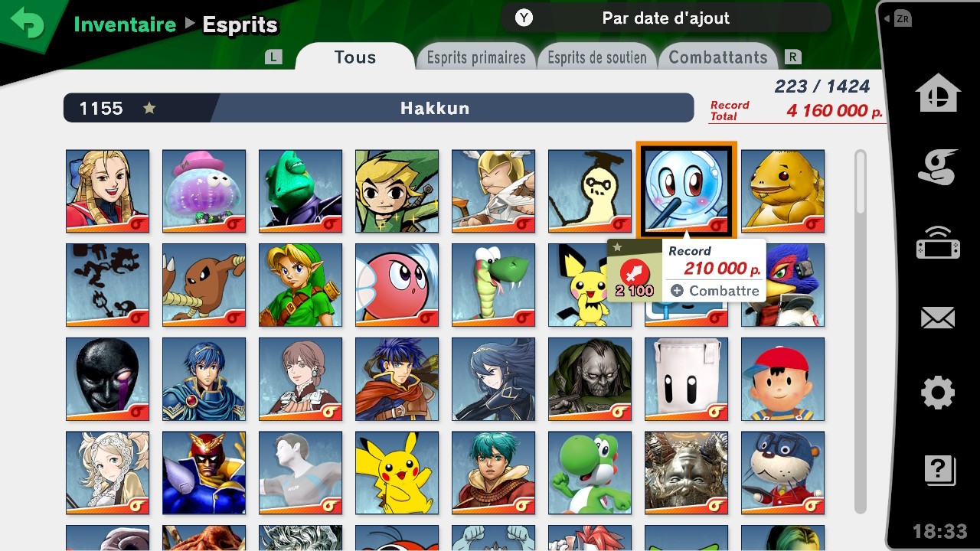Click the spirits list scrollbar
The width and height of the screenshot is (980, 551).
[x=861, y=331]
